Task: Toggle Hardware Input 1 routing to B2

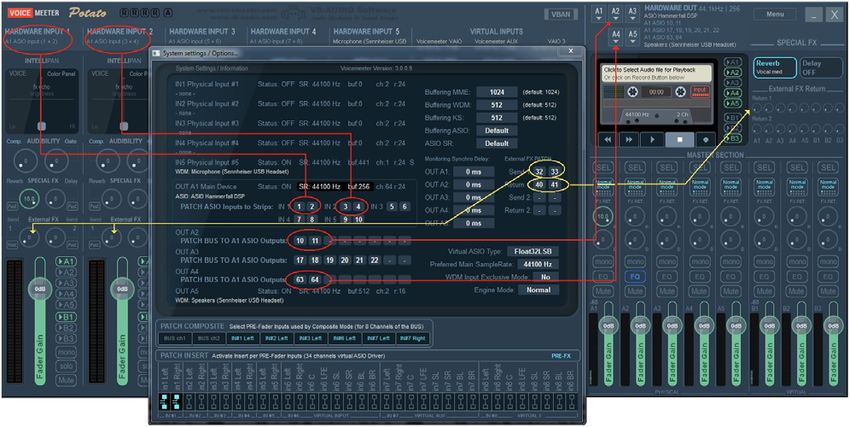Action: click(x=66, y=328)
